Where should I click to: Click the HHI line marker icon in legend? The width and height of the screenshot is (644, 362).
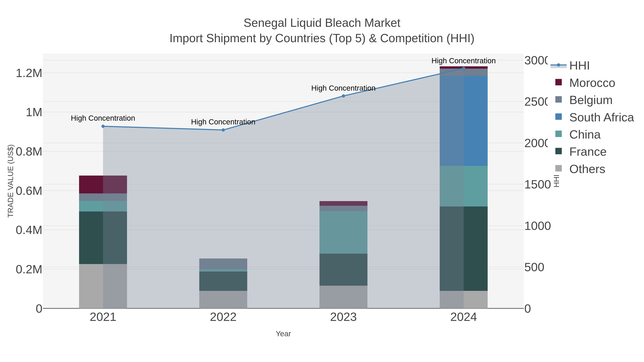pyautogui.click(x=558, y=65)
